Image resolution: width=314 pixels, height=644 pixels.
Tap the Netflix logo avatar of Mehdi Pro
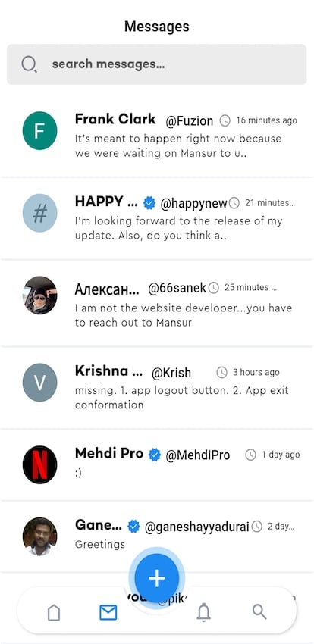point(39,464)
